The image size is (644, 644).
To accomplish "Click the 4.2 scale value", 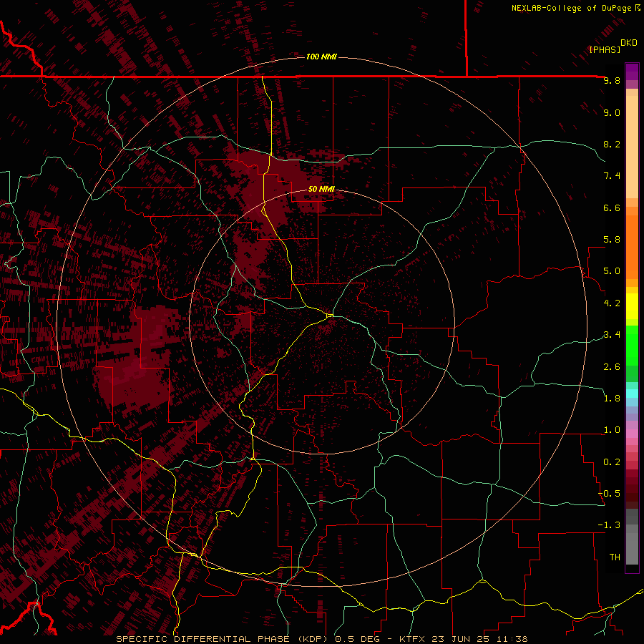I will click(612, 303).
